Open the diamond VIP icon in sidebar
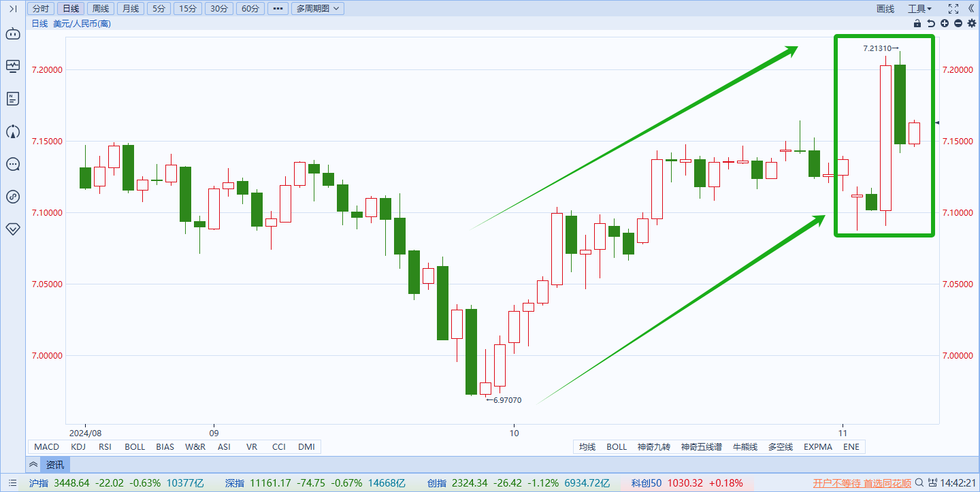 13,229
